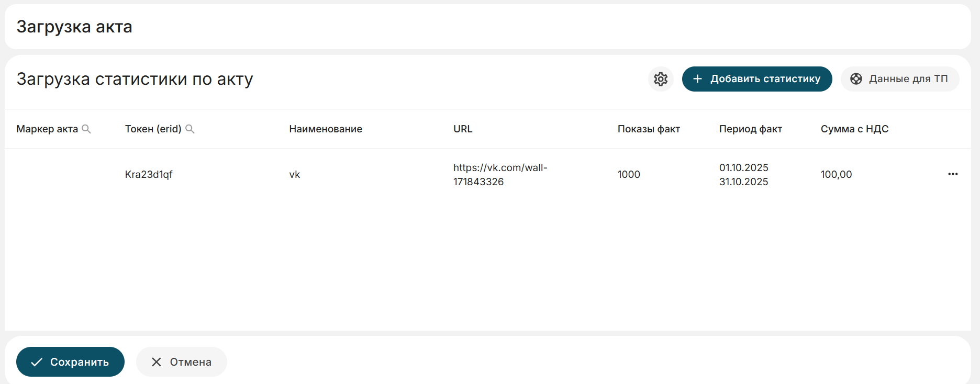Click search icon next to Токен (erid)
The width and height of the screenshot is (980, 384).
(190, 129)
